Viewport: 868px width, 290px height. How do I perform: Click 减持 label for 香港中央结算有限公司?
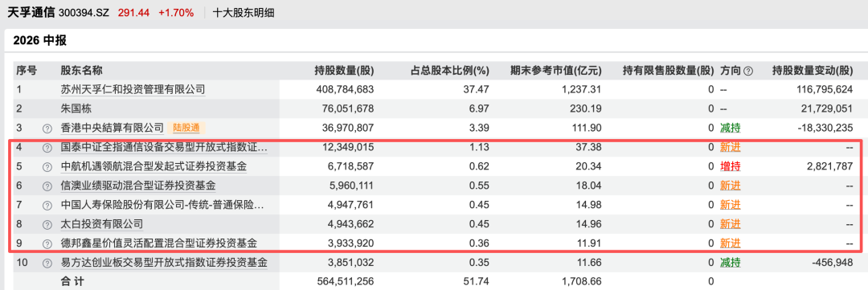(x=730, y=128)
